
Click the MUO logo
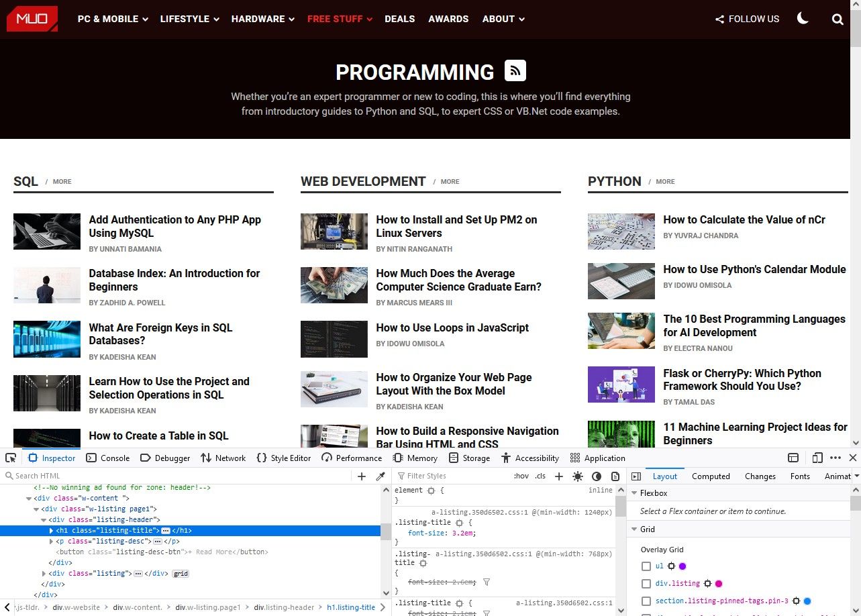pos(32,19)
